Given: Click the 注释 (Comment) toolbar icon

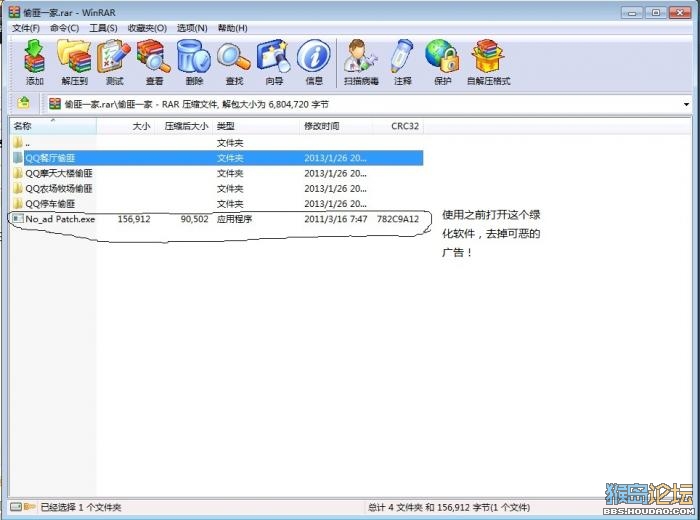Looking at the screenshot, I should (x=402, y=57).
